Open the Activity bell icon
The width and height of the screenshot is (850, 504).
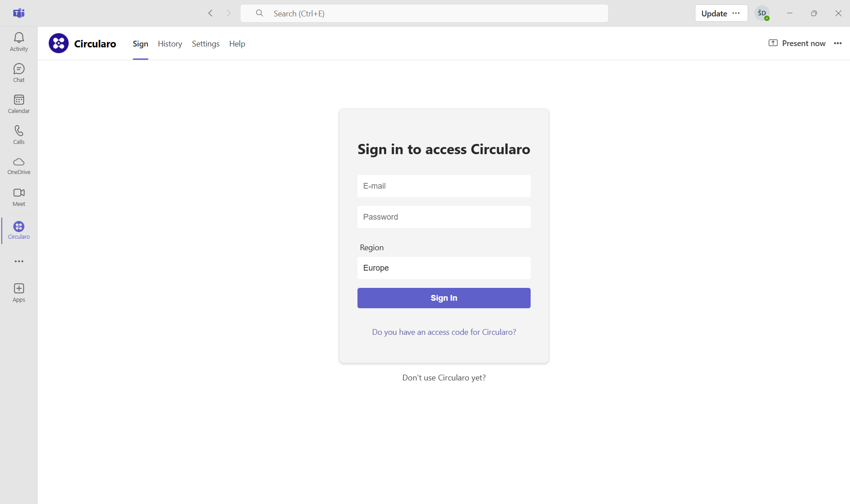tap(19, 42)
